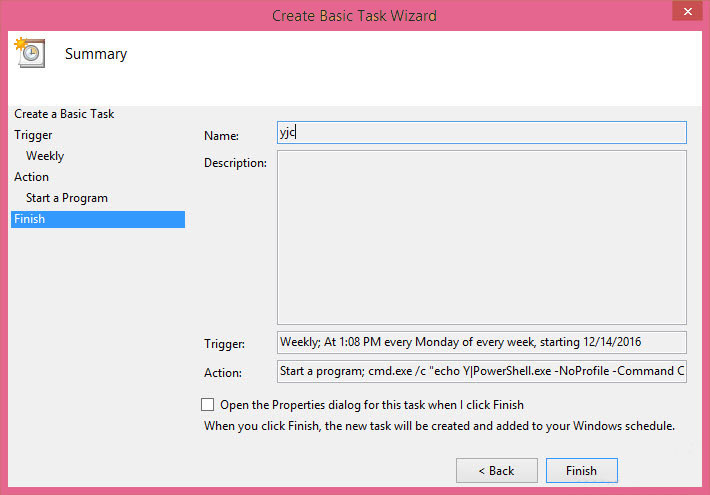Open Start a Program step
Viewport: 710px width, 495px height.
pos(67,198)
